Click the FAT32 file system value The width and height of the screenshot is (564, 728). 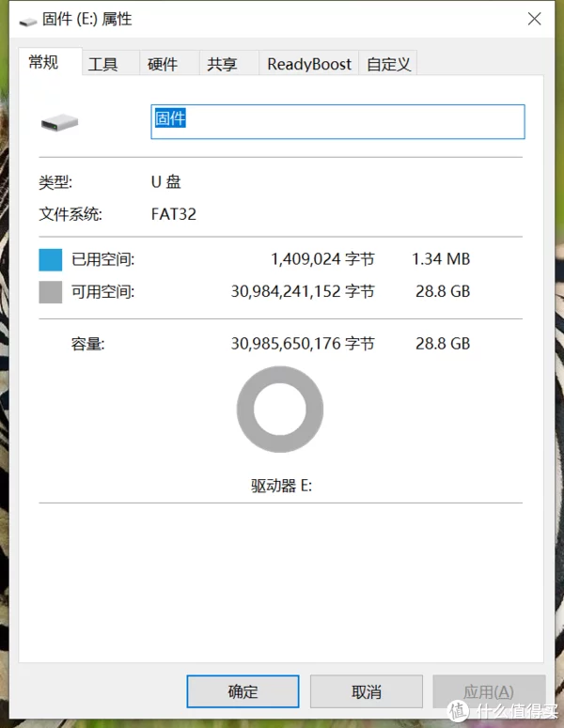174,214
